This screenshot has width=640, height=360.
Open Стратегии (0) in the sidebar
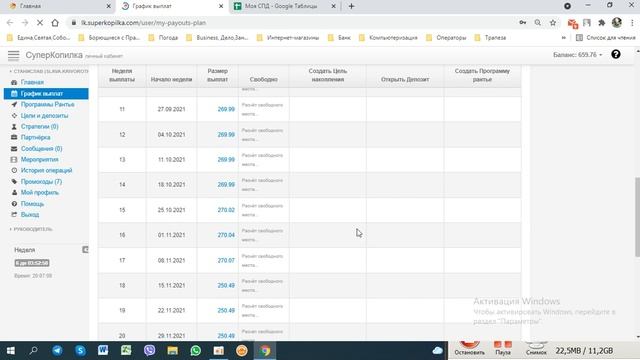[x=39, y=127]
